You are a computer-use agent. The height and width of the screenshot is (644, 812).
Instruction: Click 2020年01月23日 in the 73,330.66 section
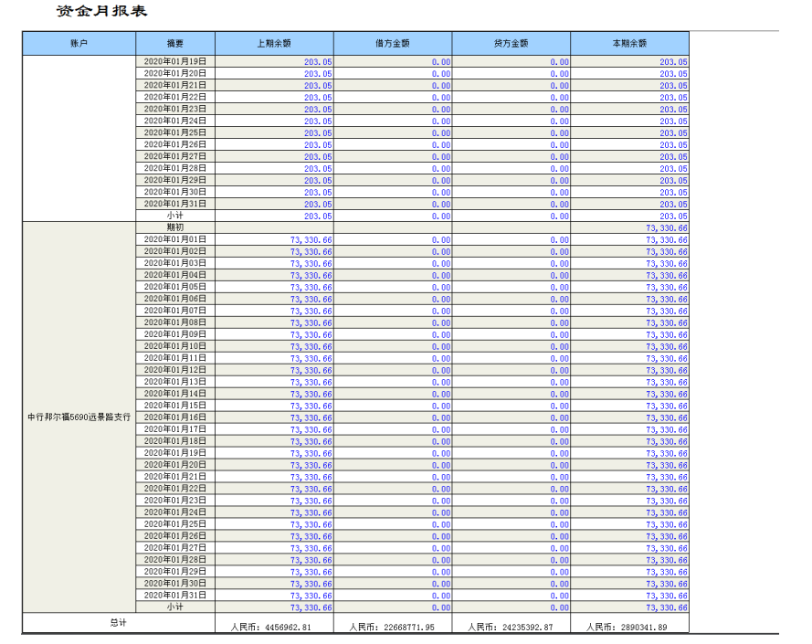point(175,501)
